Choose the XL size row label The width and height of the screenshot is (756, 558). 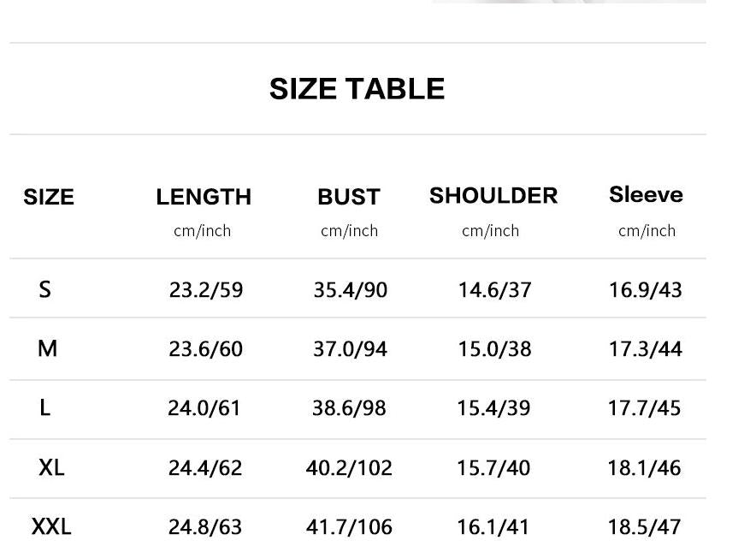(51, 467)
